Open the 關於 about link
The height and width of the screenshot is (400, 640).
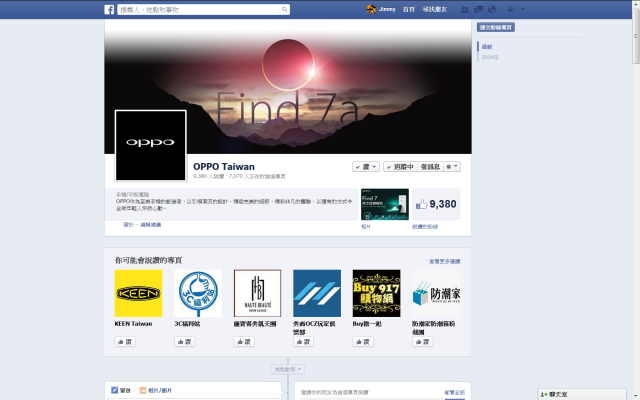[x=129, y=224]
